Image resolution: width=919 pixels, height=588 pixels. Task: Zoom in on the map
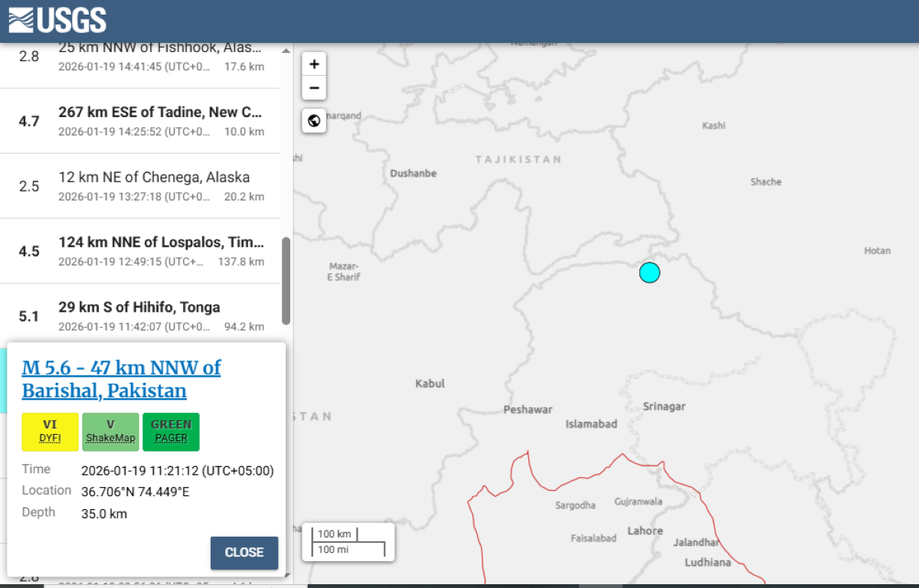[314, 64]
